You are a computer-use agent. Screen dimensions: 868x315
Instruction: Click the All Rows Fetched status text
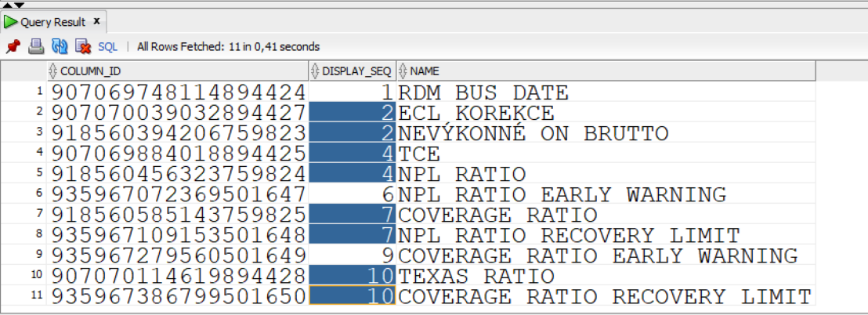(228, 47)
